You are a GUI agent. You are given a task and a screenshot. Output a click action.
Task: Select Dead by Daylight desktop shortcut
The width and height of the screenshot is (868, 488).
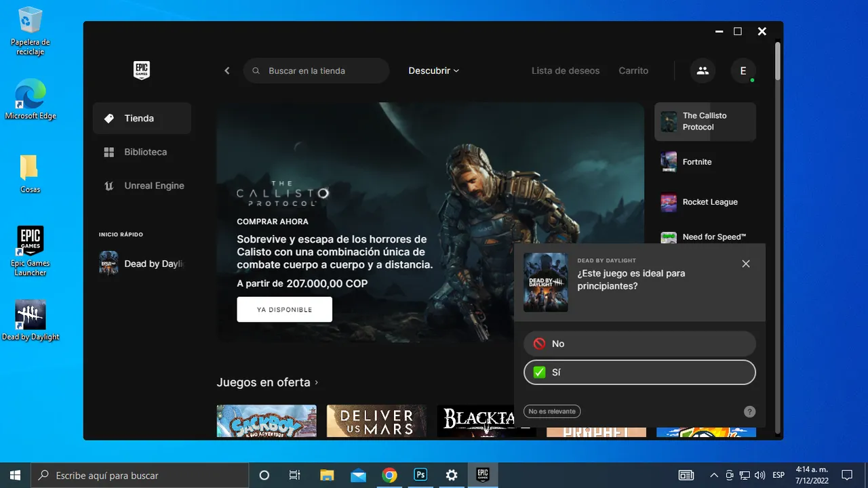(31, 320)
